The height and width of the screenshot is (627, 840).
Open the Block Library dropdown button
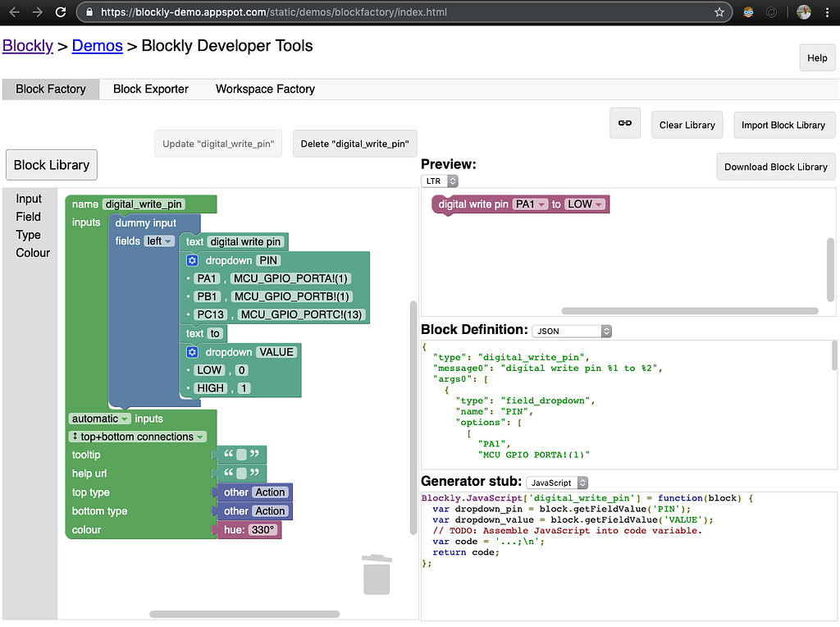(52, 165)
